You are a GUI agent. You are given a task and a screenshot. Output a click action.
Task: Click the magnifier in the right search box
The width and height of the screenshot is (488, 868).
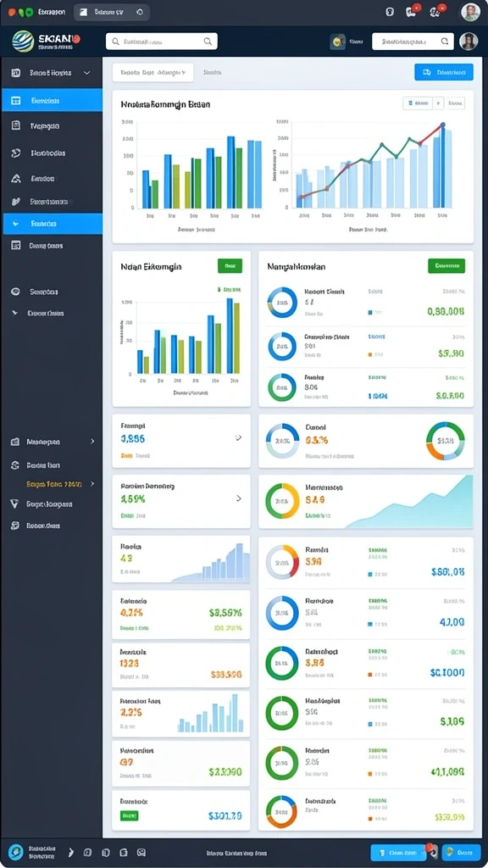tap(444, 41)
